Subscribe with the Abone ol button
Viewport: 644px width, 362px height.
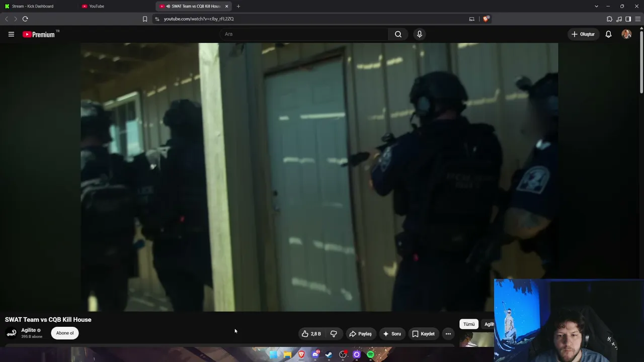tap(65, 333)
